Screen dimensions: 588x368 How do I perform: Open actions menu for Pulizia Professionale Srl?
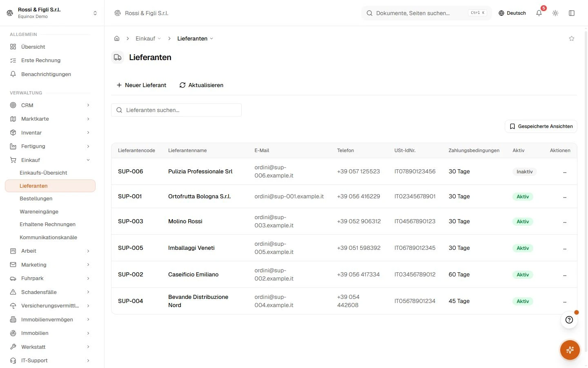click(565, 172)
